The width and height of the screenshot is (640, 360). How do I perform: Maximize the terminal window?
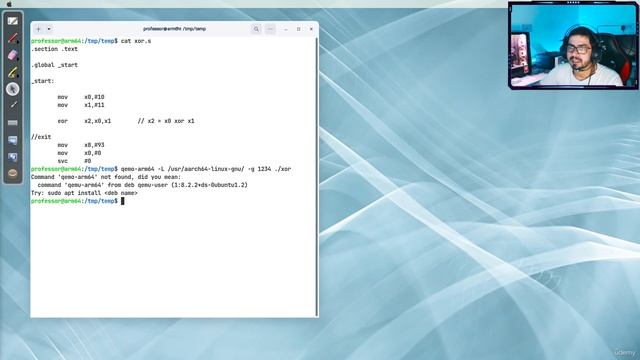point(298,29)
